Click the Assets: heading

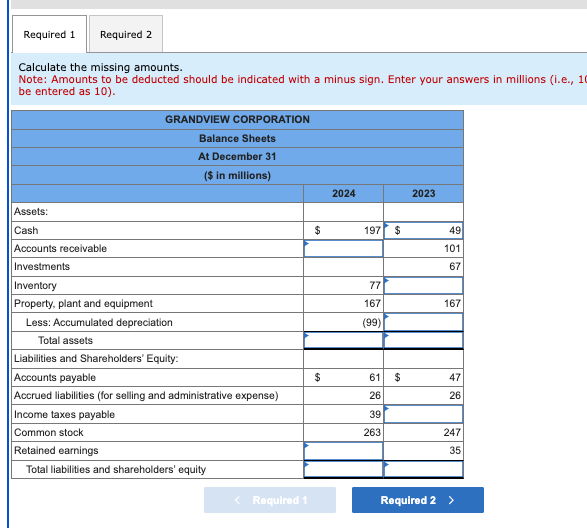pyautogui.click(x=31, y=212)
